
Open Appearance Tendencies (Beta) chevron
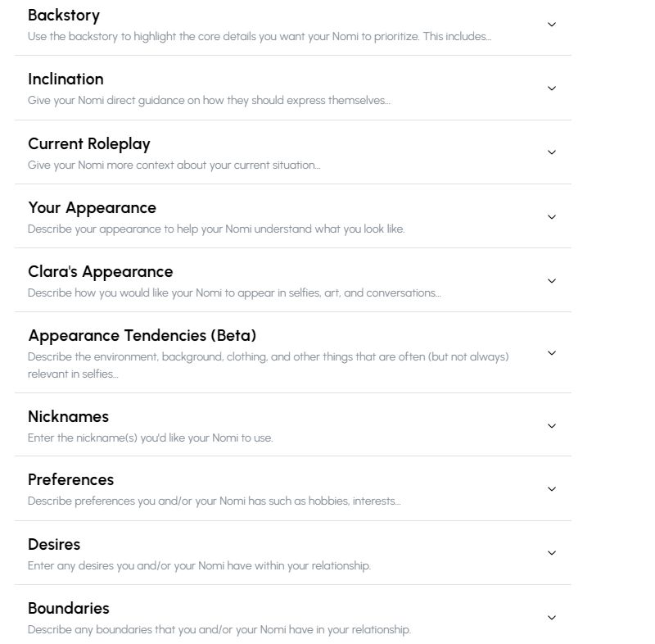(551, 353)
